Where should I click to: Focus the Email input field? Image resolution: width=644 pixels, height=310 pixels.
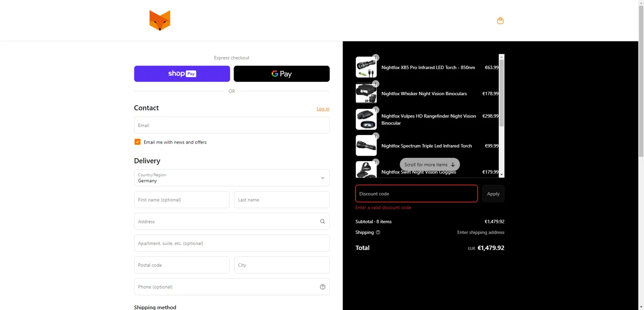click(x=232, y=125)
